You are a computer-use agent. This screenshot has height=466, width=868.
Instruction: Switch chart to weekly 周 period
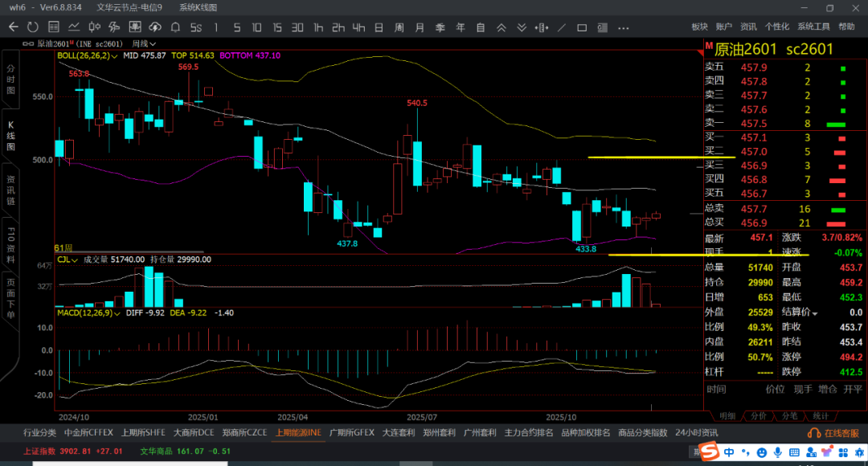[x=399, y=27]
